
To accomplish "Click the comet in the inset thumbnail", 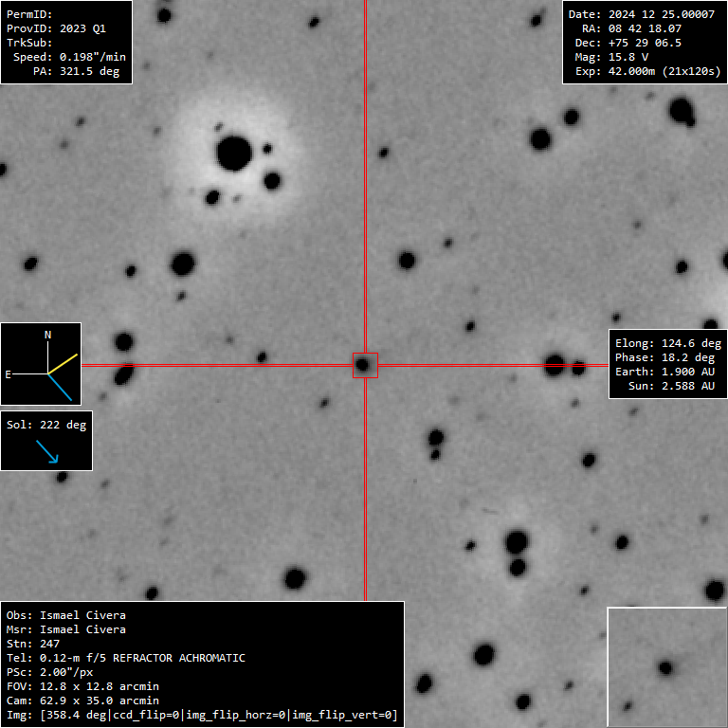I will [x=666, y=667].
